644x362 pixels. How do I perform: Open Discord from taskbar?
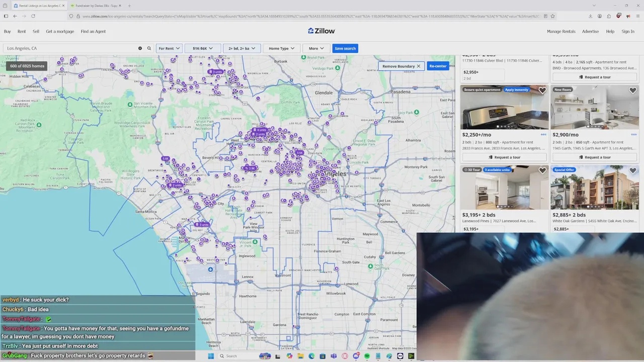click(356, 356)
